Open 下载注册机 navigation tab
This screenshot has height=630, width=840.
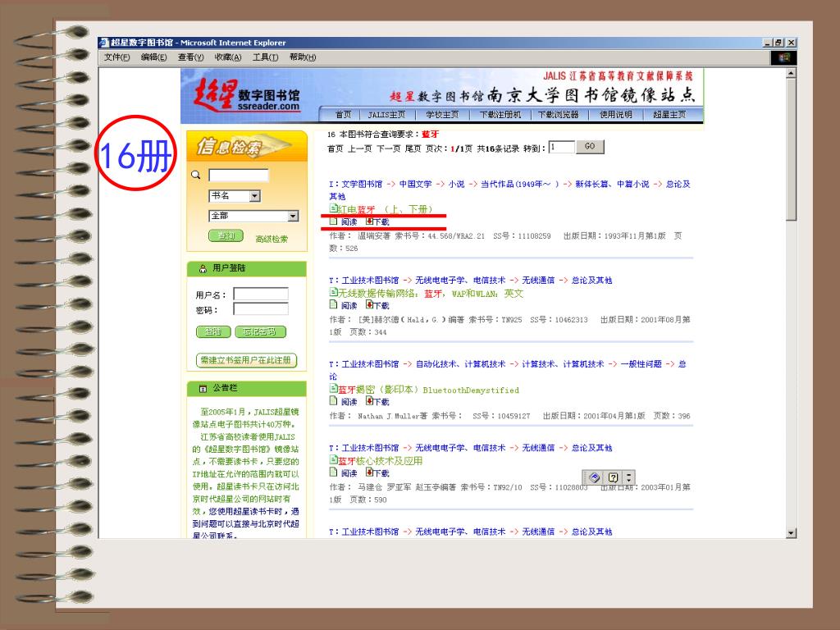point(500,115)
